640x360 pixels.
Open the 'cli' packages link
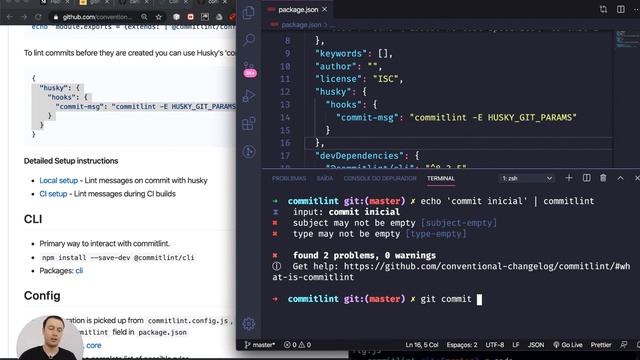(79, 271)
